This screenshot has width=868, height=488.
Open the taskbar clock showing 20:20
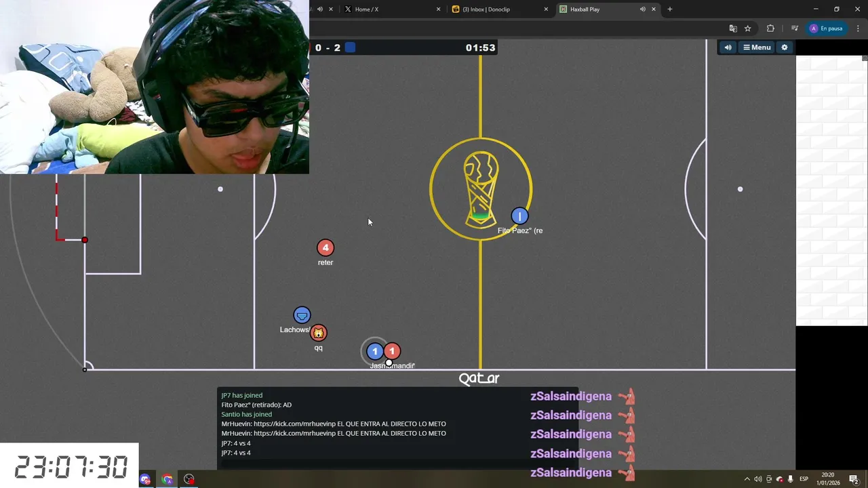(x=827, y=479)
